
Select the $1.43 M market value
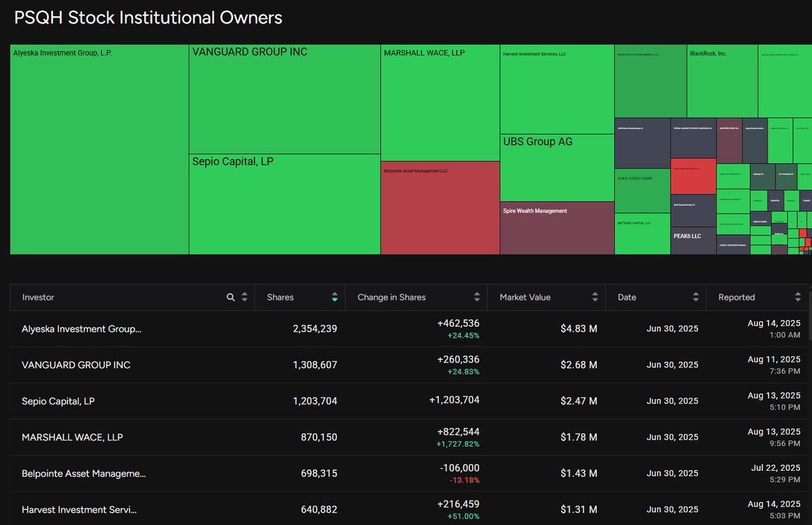click(579, 474)
